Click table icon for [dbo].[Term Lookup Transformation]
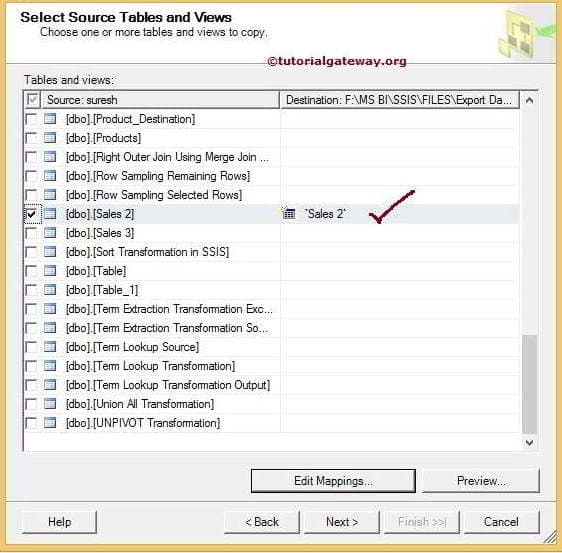This screenshot has height=553, width=562. click(50, 366)
